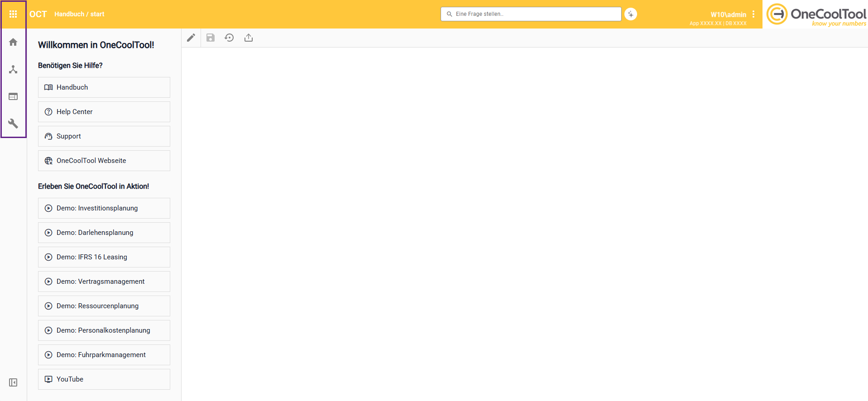868x401 pixels.
Task: Click the save disk icon
Action: coord(211,38)
